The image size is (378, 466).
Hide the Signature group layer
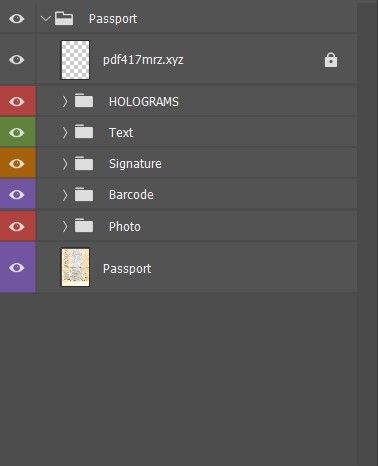pyautogui.click(x=17, y=164)
